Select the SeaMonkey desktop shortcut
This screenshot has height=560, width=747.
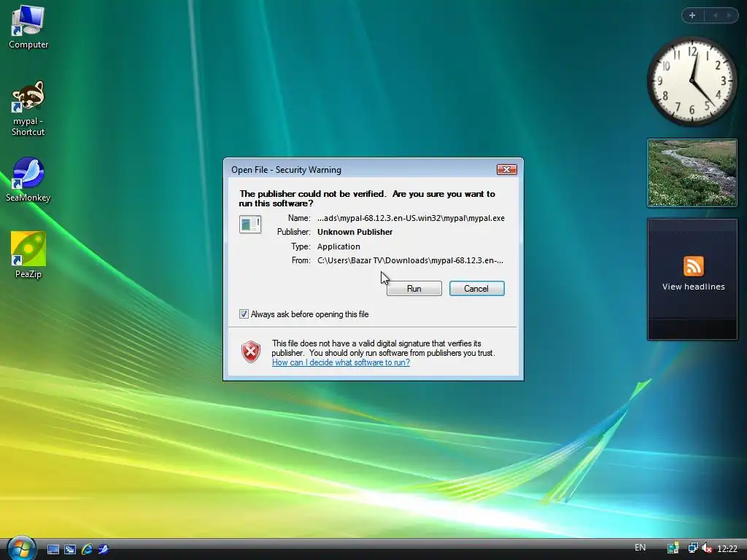(28, 180)
